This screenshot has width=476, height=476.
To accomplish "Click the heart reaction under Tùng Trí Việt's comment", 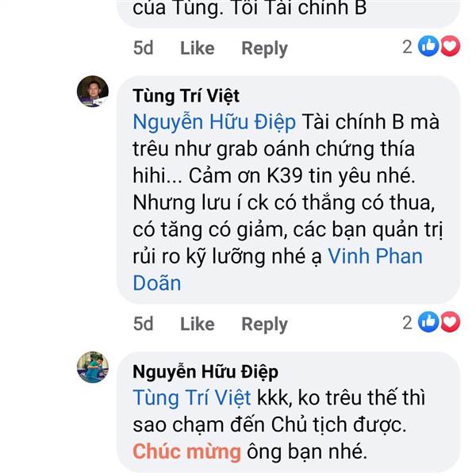I will [x=450, y=322].
